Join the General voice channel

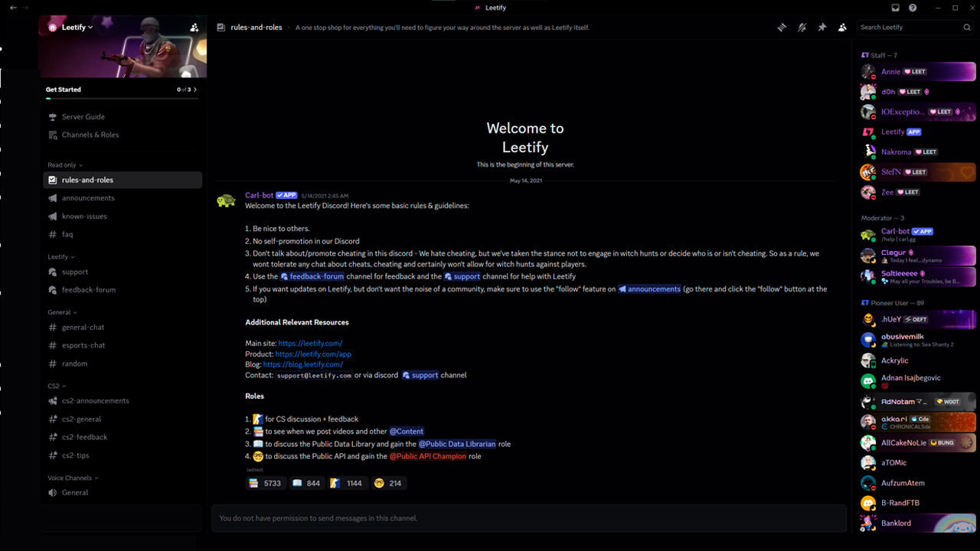point(122,493)
